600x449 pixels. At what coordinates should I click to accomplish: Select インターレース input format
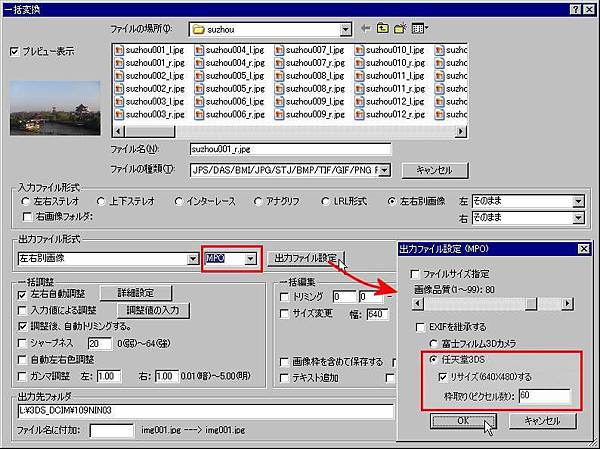(x=178, y=201)
